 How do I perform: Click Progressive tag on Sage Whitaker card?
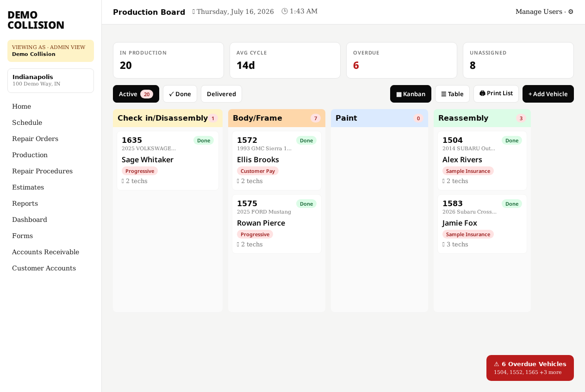[x=140, y=171]
